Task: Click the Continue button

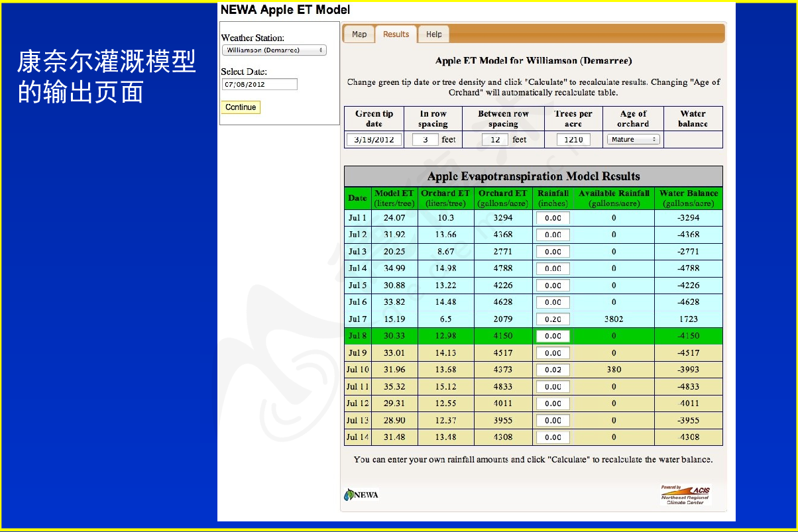Action: (241, 107)
